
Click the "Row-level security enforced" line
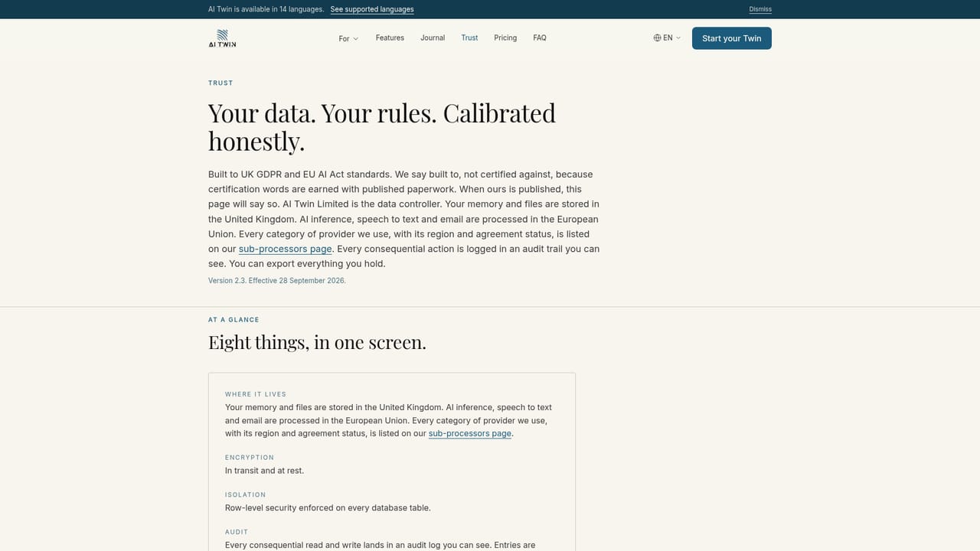[328, 508]
